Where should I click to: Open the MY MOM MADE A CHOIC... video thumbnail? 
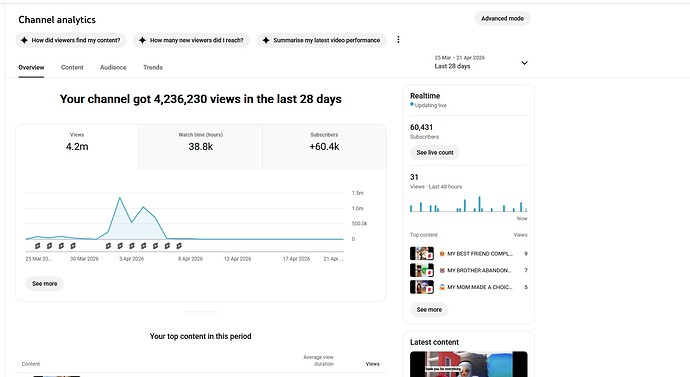click(422, 287)
